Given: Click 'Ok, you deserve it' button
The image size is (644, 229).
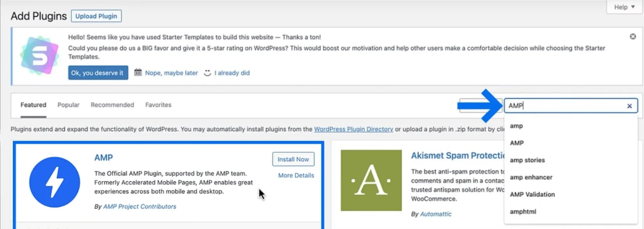Looking at the screenshot, I should 98,73.
